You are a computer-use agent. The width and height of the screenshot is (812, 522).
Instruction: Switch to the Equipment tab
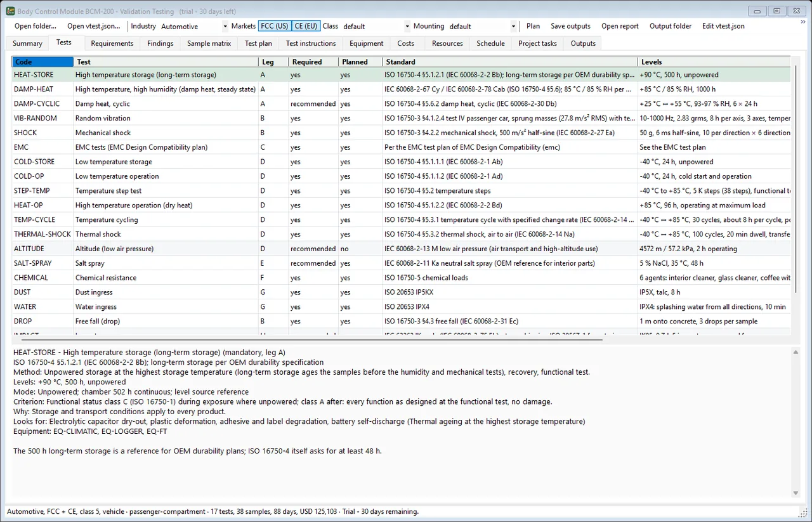(x=367, y=44)
